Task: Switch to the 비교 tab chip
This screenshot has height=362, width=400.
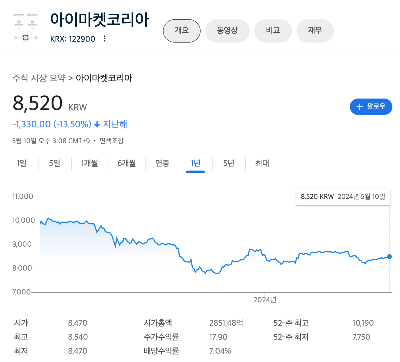Action: pyautogui.click(x=273, y=31)
